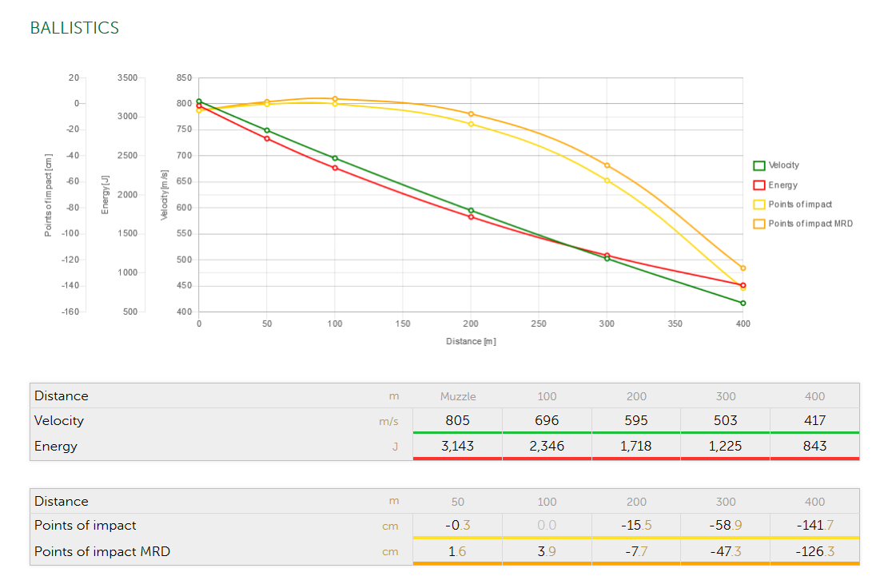Viewport: 884px width, 588px height.
Task: Select the yellow impact data point at 200 m
Action: (471, 124)
